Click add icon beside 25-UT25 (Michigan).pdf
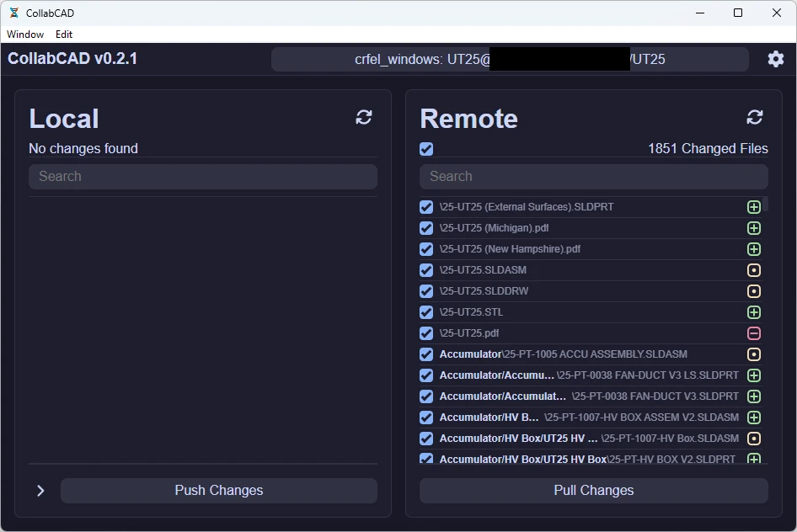The image size is (797, 532). (x=754, y=227)
